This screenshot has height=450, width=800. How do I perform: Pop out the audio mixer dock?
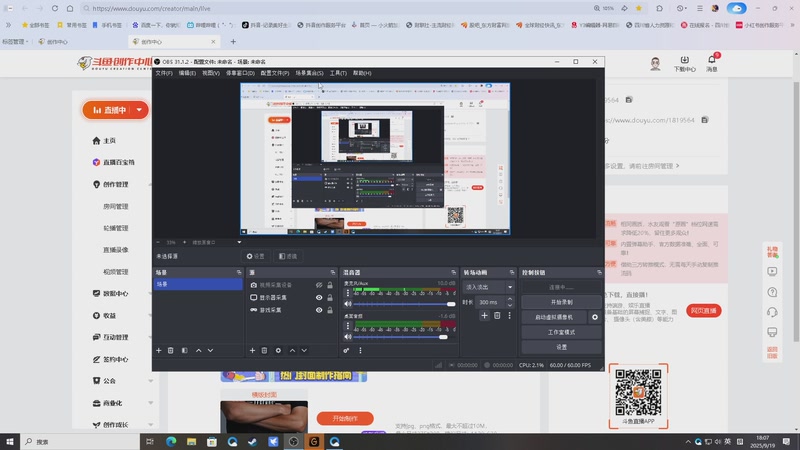pyautogui.click(x=454, y=272)
